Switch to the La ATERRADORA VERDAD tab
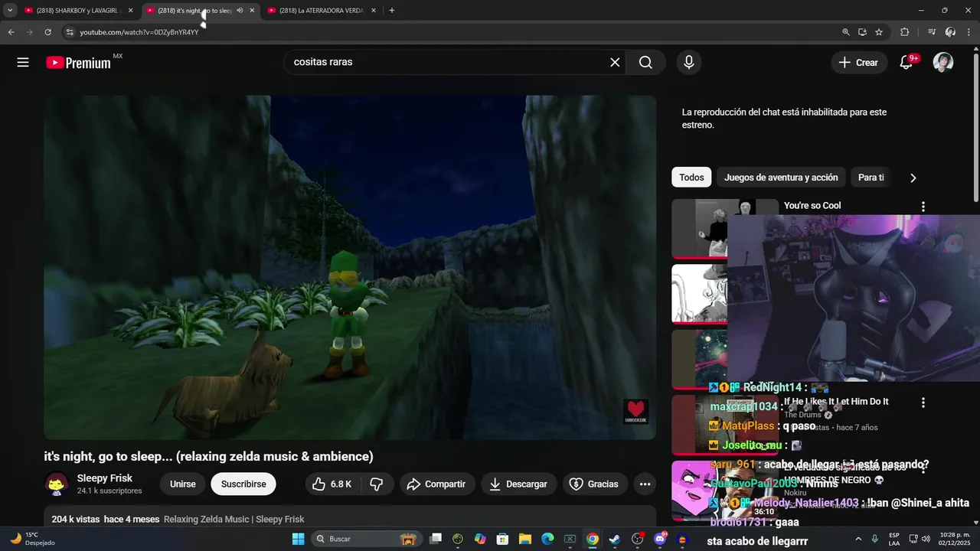This screenshot has height=551, width=980. point(322,11)
